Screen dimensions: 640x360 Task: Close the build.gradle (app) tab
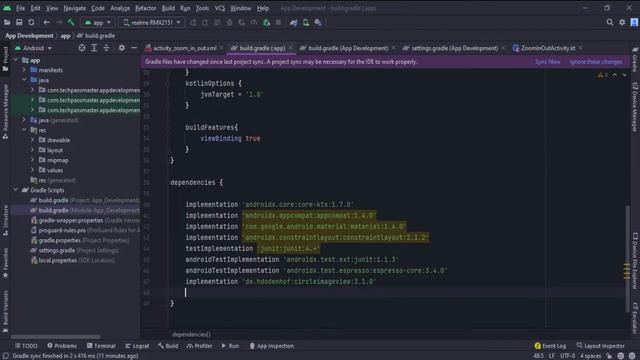(x=290, y=48)
